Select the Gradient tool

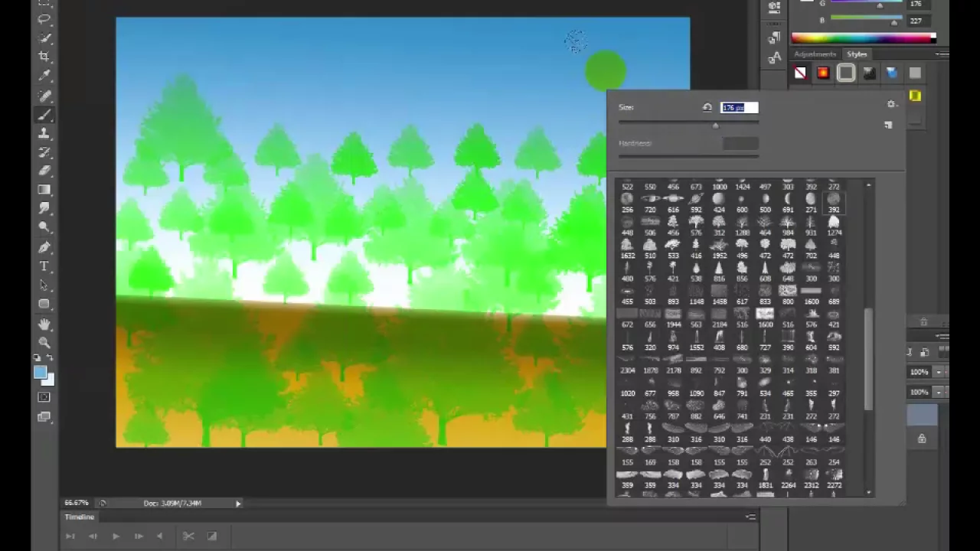point(44,190)
